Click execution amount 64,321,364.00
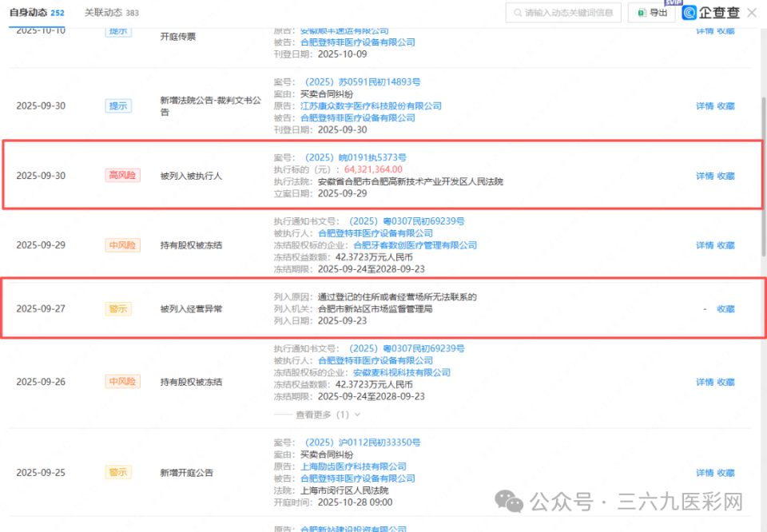The image size is (767, 532). coord(373,169)
